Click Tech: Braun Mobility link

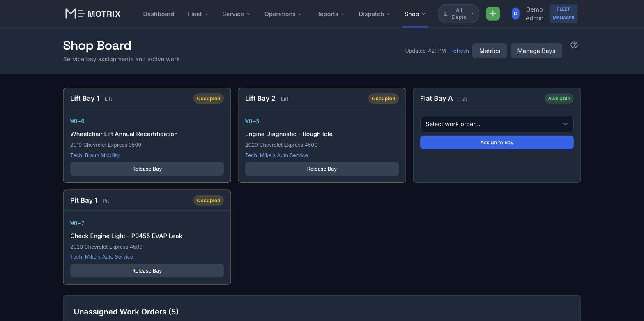[95, 155]
